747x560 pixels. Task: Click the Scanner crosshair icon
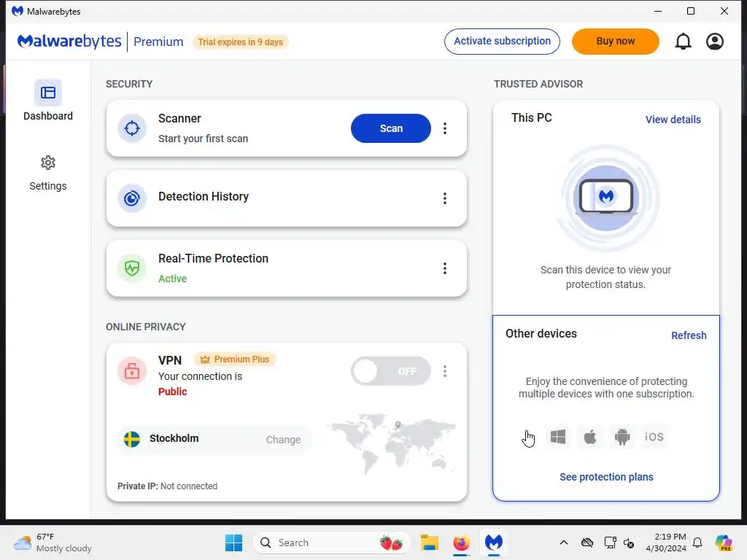[132, 128]
